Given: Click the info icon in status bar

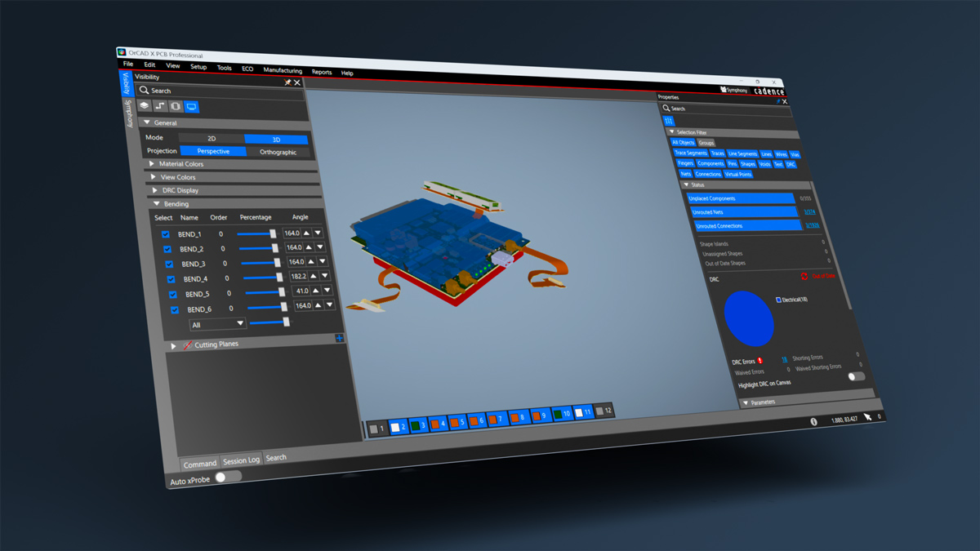Looking at the screenshot, I should [813, 422].
